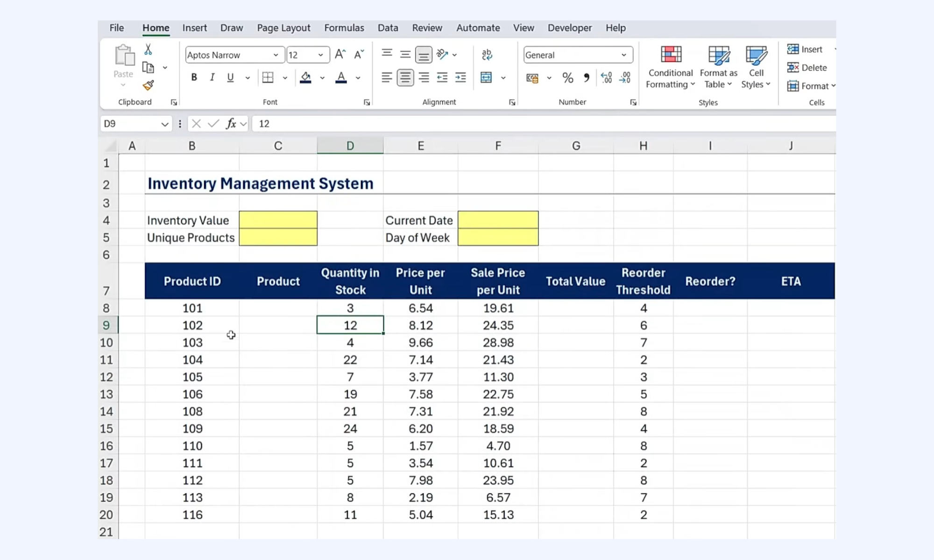Toggle Underline formatting
Image resolution: width=934 pixels, height=560 pixels.
point(230,77)
